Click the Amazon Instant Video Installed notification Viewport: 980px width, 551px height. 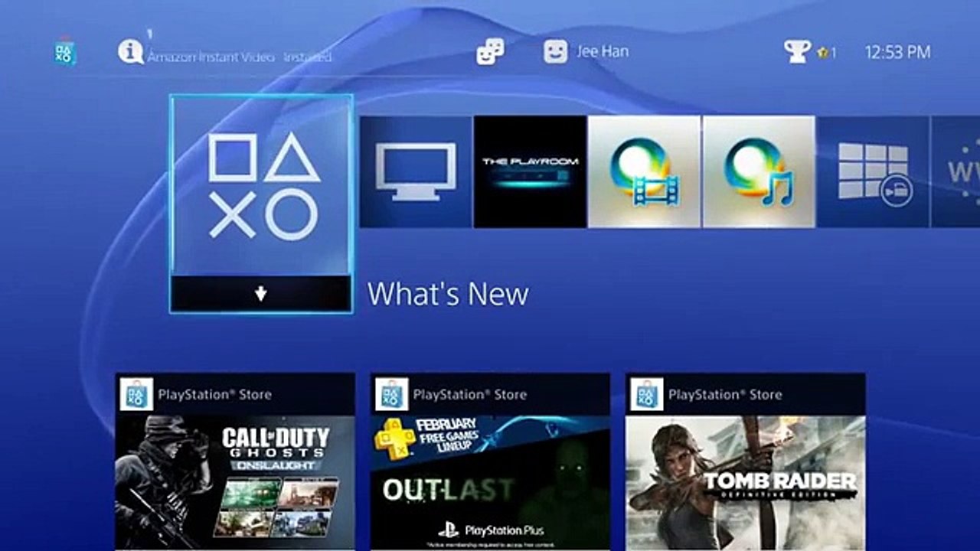(x=240, y=57)
